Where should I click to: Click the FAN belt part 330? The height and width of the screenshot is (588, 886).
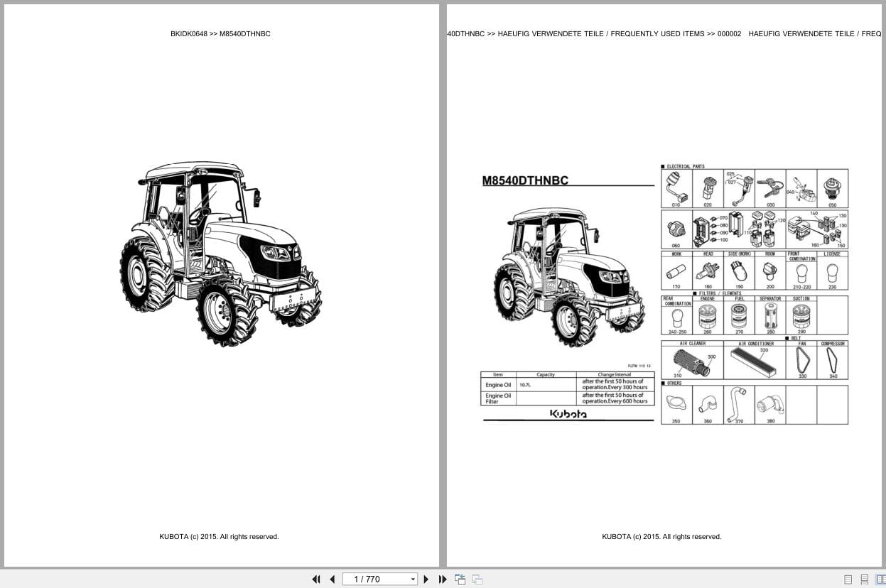pyautogui.click(x=801, y=361)
